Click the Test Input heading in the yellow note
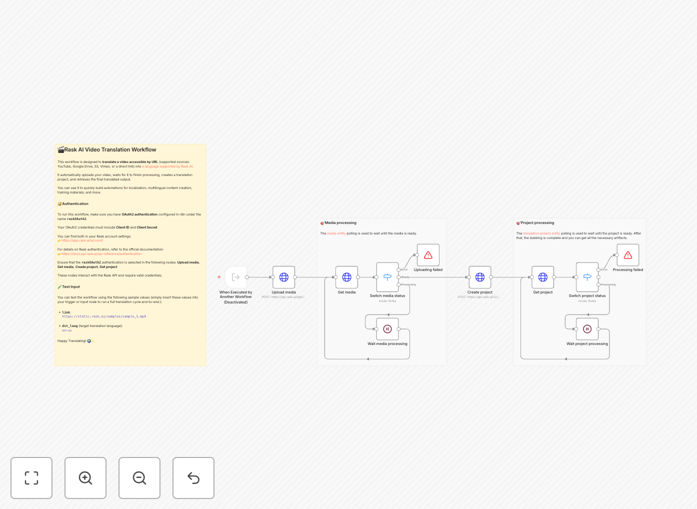697x509 pixels. tap(69, 287)
